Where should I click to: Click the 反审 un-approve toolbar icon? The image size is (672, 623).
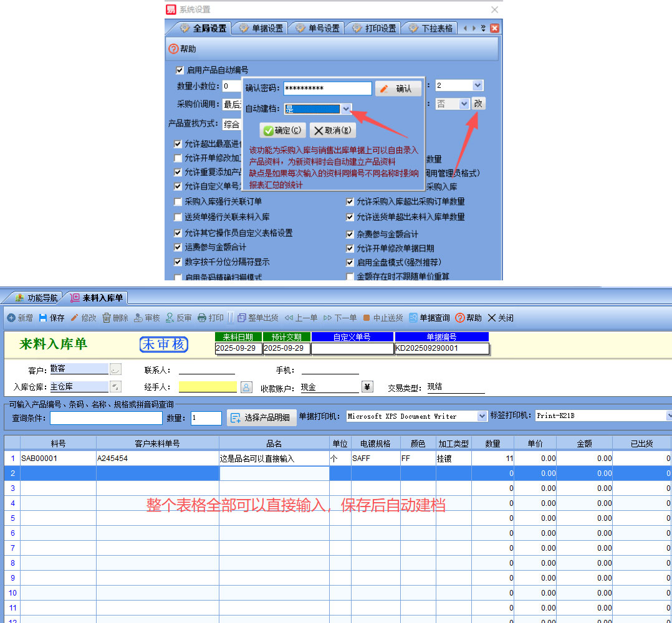pyautogui.click(x=170, y=318)
